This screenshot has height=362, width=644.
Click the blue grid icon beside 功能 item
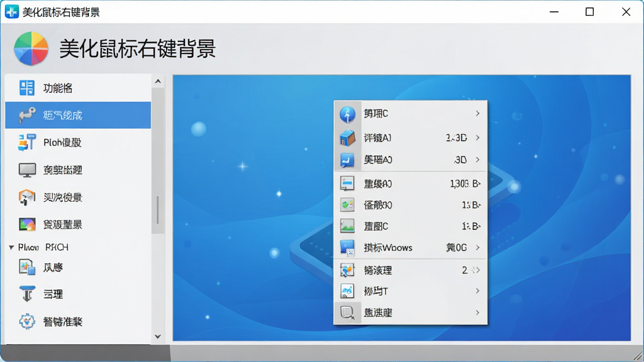(27, 88)
